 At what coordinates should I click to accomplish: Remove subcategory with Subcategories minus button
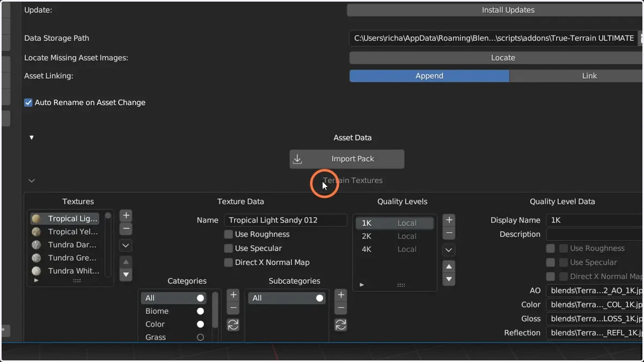coord(341,308)
